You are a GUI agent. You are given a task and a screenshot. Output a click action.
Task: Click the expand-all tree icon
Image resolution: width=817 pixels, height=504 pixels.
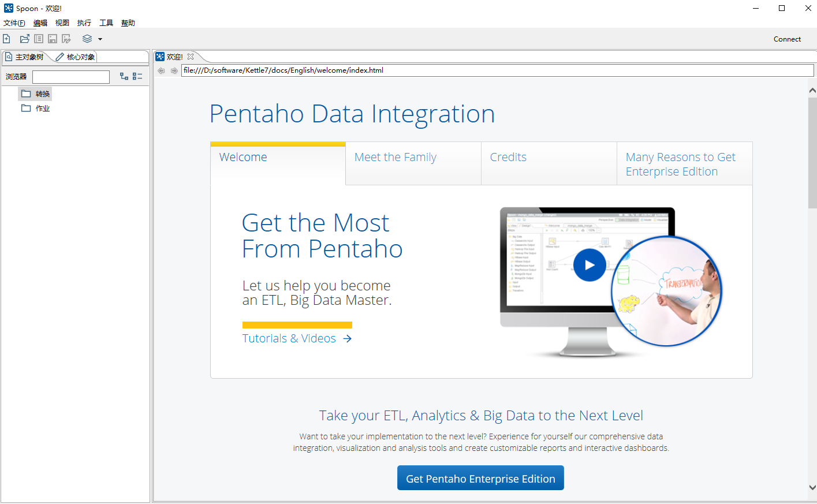pyautogui.click(x=124, y=76)
